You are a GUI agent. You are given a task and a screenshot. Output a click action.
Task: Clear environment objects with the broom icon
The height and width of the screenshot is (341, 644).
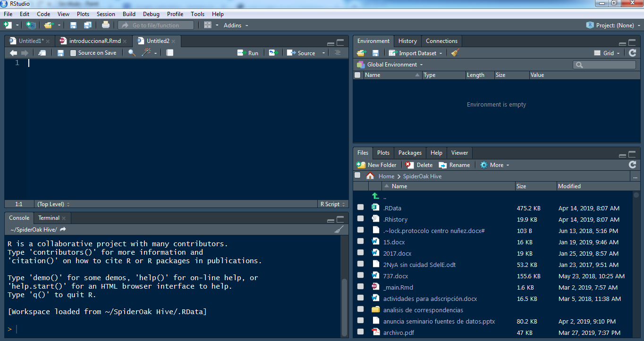click(455, 53)
